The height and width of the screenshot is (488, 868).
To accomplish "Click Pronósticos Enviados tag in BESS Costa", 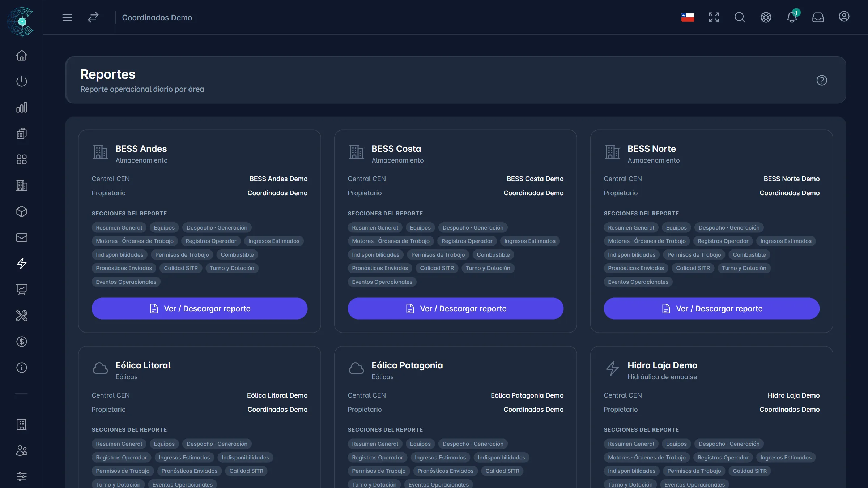I will (380, 268).
